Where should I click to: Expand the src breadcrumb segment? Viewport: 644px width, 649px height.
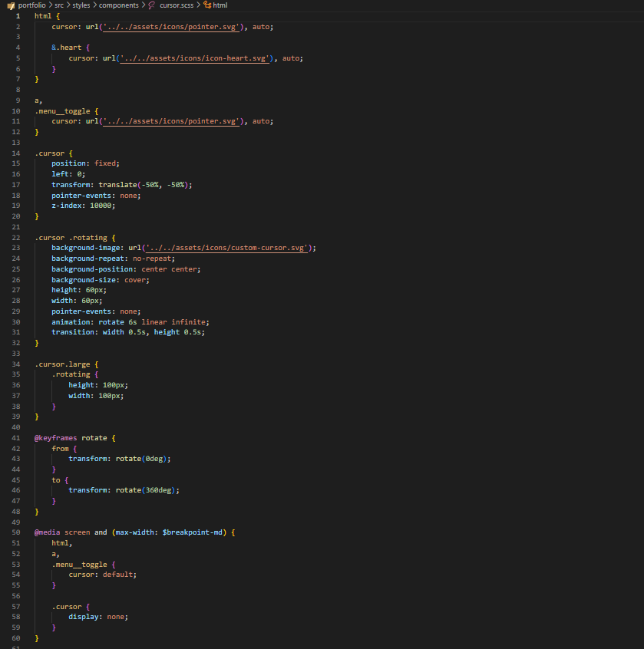(59, 5)
